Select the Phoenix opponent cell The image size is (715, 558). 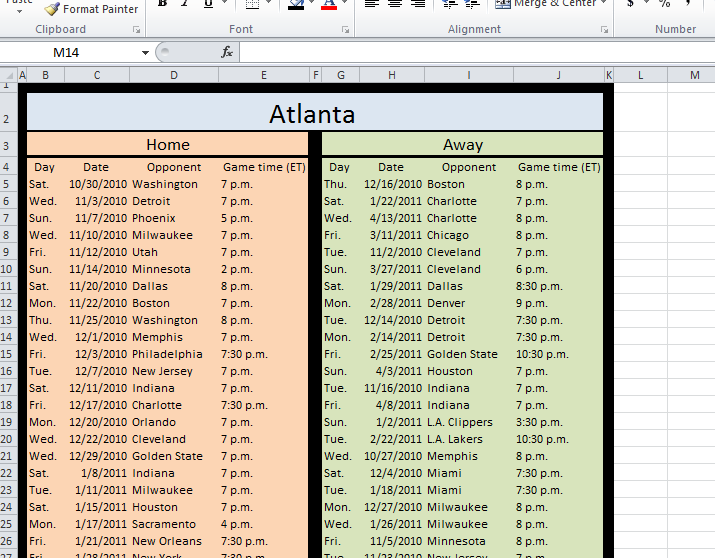pos(174,218)
